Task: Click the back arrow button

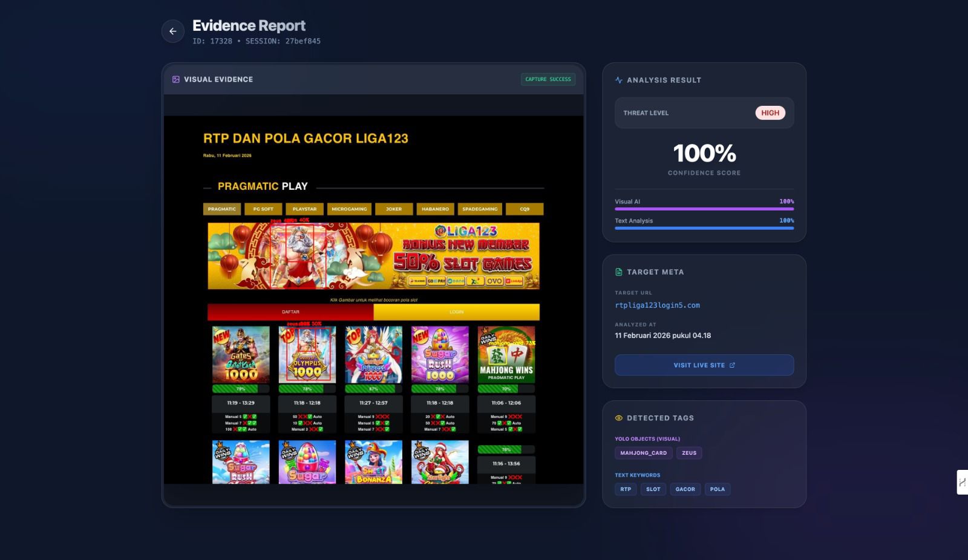Action: point(173,31)
